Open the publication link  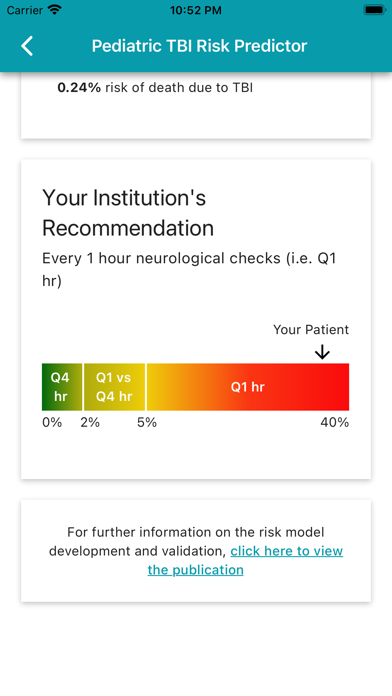pyautogui.click(x=245, y=560)
